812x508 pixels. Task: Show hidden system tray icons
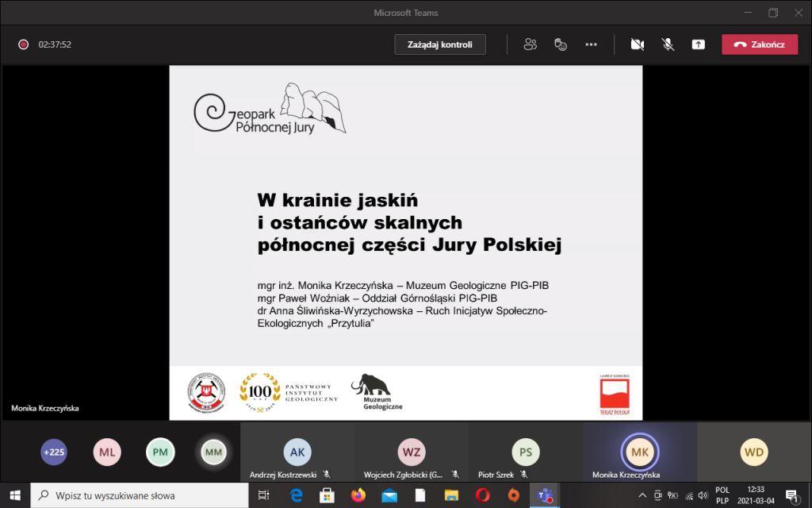point(642,495)
